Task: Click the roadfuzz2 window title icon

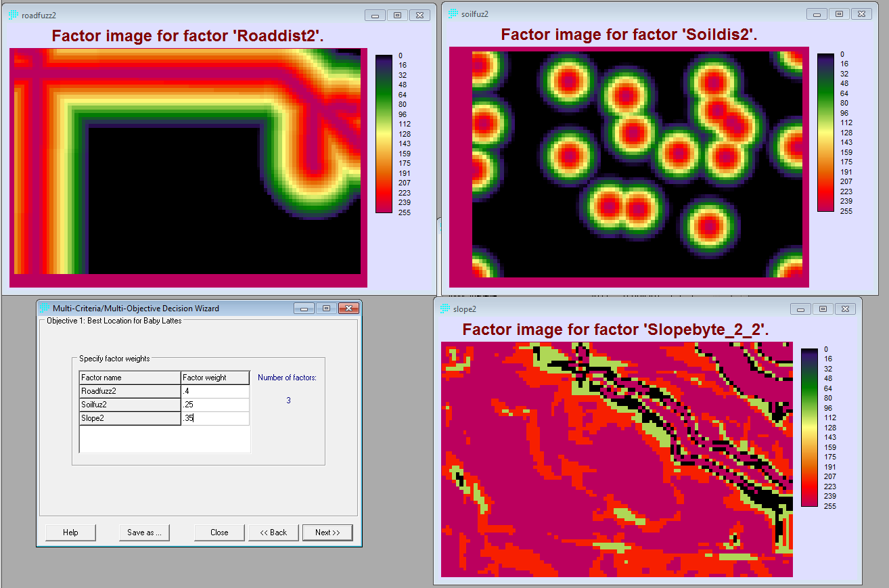Action: point(14,15)
